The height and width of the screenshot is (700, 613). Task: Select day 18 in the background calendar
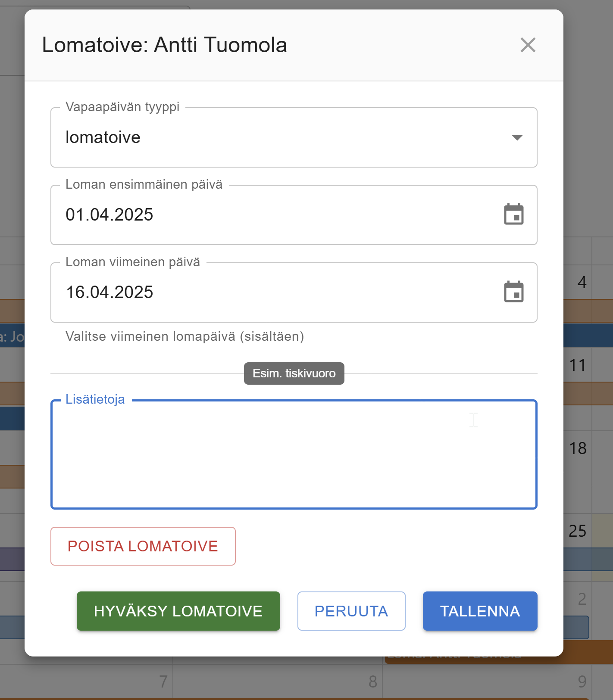(x=578, y=448)
